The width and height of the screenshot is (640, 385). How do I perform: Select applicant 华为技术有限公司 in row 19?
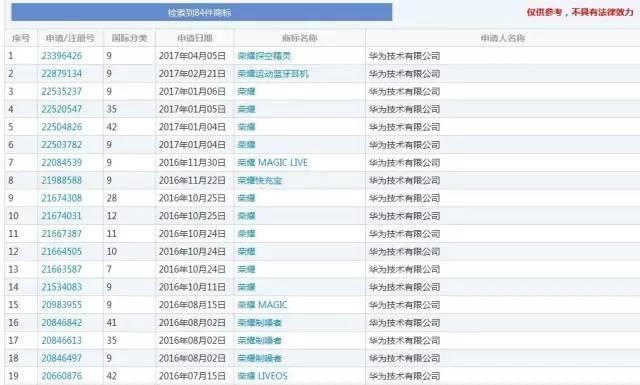pos(404,376)
